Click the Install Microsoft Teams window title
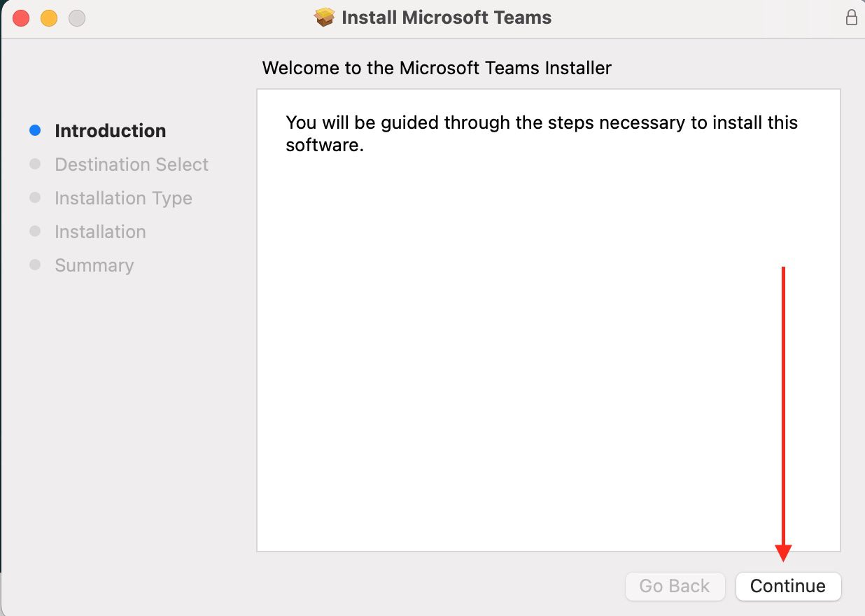The width and height of the screenshot is (865, 616). click(x=446, y=17)
